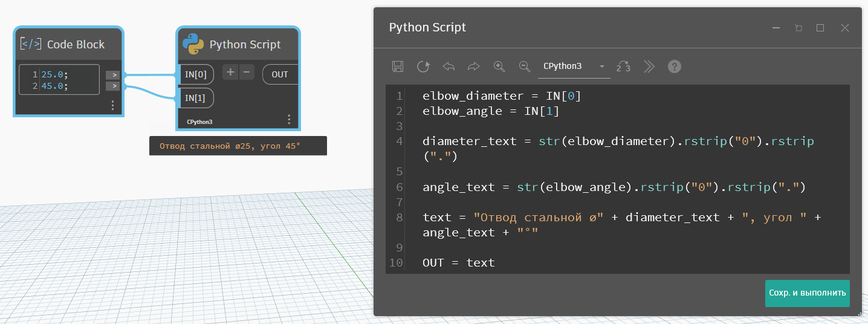
Task: Click the second Code Block output port arrow
Action: click(112, 86)
